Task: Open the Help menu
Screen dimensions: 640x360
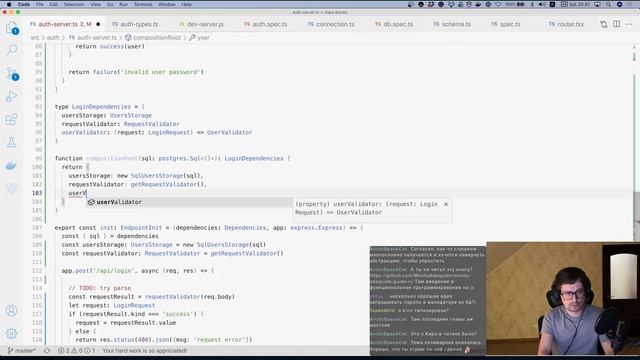Action: click(x=187, y=4)
